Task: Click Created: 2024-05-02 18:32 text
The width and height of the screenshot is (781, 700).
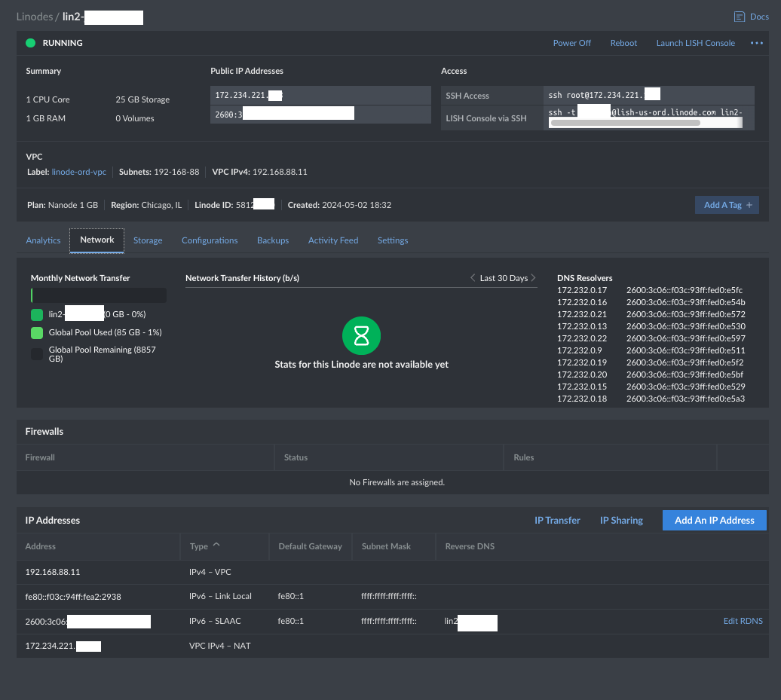Action: coord(339,205)
